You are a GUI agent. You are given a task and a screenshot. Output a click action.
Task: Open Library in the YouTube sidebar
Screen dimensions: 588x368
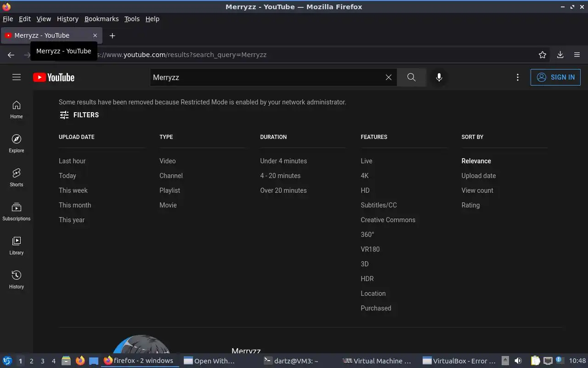pos(17,246)
